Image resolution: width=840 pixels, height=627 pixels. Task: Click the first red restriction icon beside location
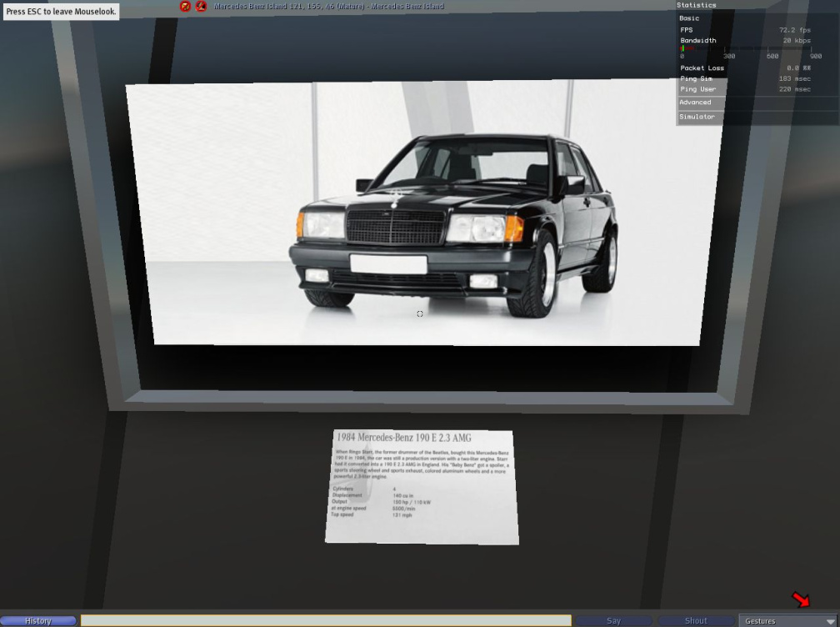tap(185, 7)
